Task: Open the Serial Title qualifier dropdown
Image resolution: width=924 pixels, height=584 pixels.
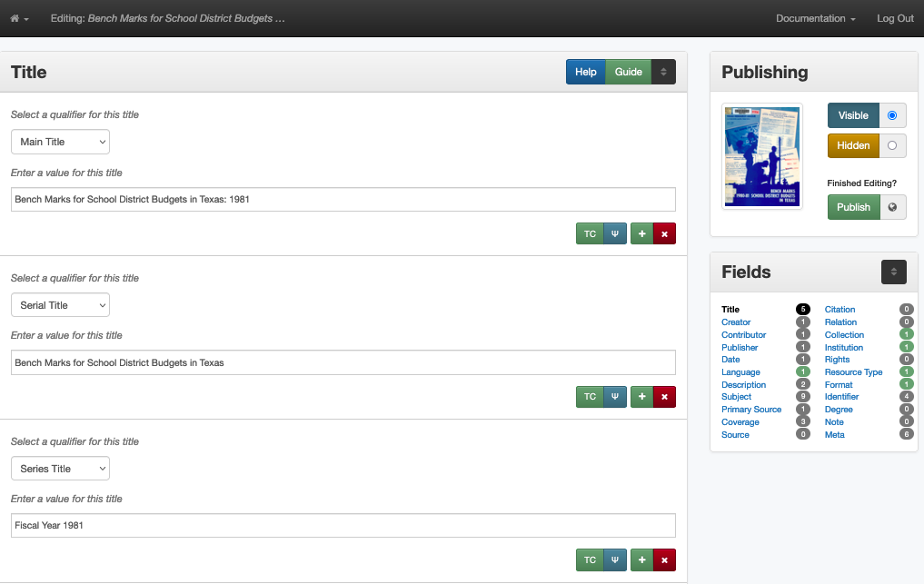Action: [x=60, y=305]
